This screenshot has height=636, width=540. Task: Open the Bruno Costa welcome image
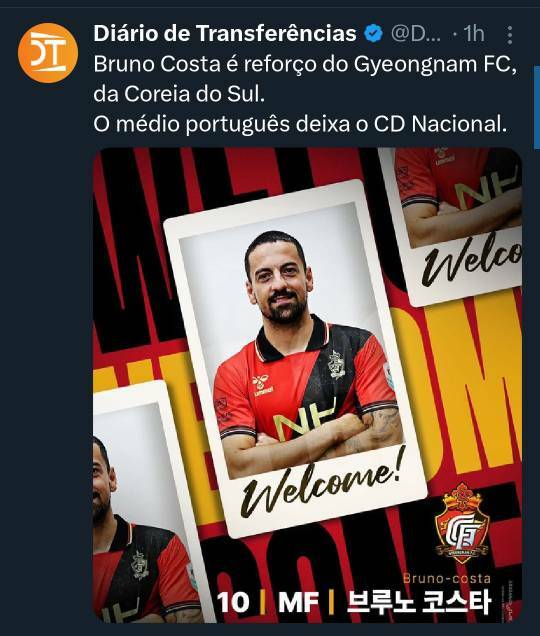coord(308,385)
